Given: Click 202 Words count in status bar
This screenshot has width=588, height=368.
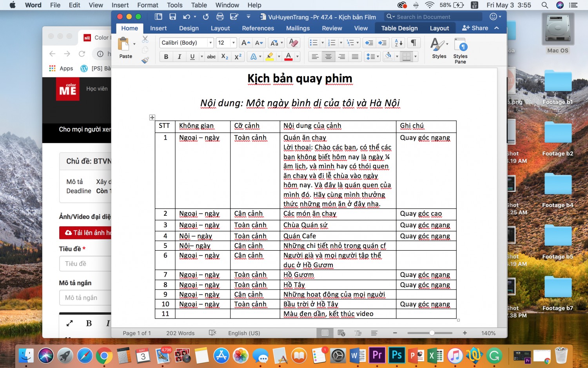Looking at the screenshot, I should point(180,333).
